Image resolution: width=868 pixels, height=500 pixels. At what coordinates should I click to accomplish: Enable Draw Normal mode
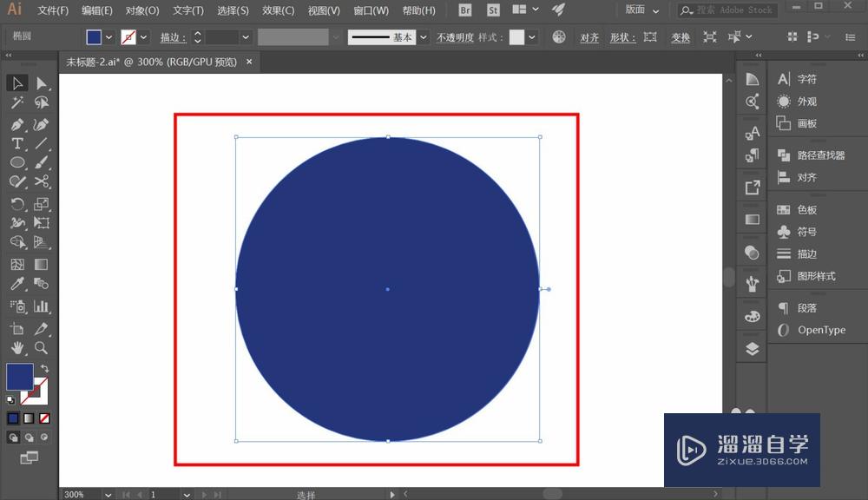[13, 437]
